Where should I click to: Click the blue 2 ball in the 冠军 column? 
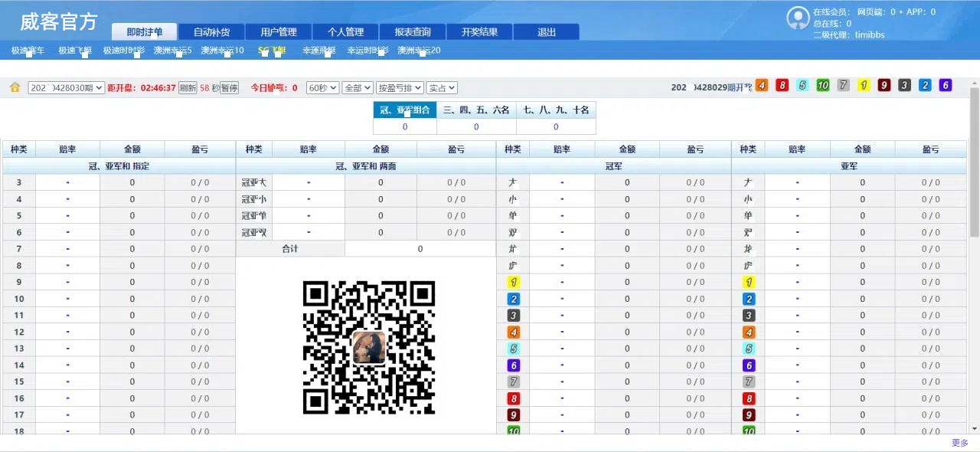(x=514, y=300)
